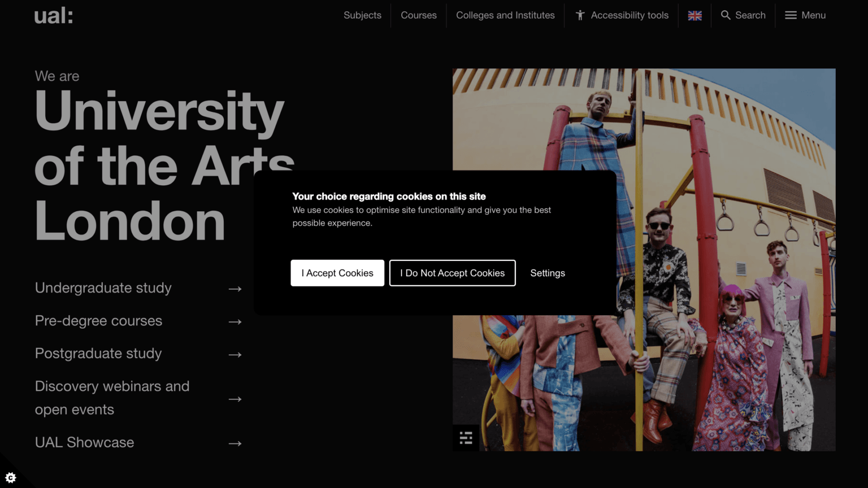This screenshot has height=488, width=868.
Task: Click arrow next to Pre-degree courses
Action: (x=235, y=321)
